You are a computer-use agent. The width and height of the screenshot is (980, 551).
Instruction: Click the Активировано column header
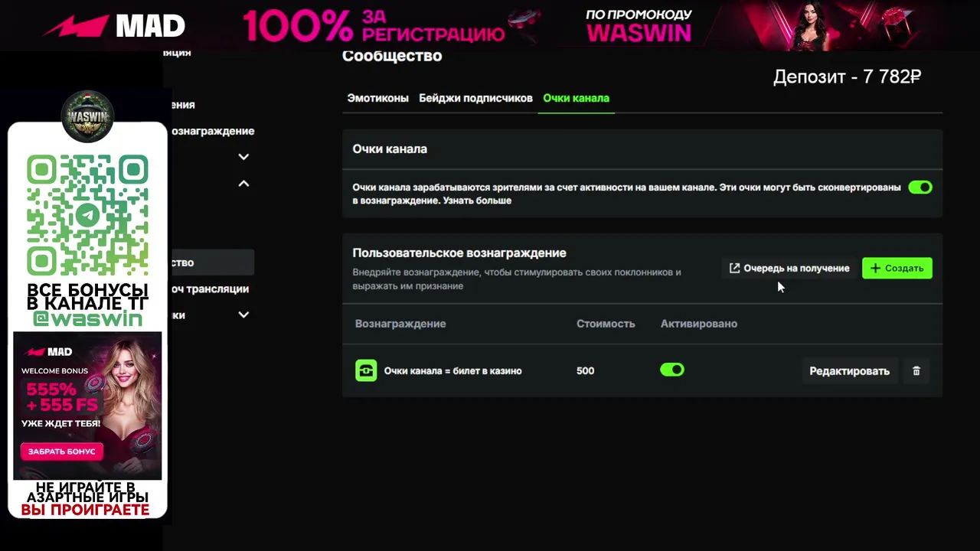[x=699, y=324]
